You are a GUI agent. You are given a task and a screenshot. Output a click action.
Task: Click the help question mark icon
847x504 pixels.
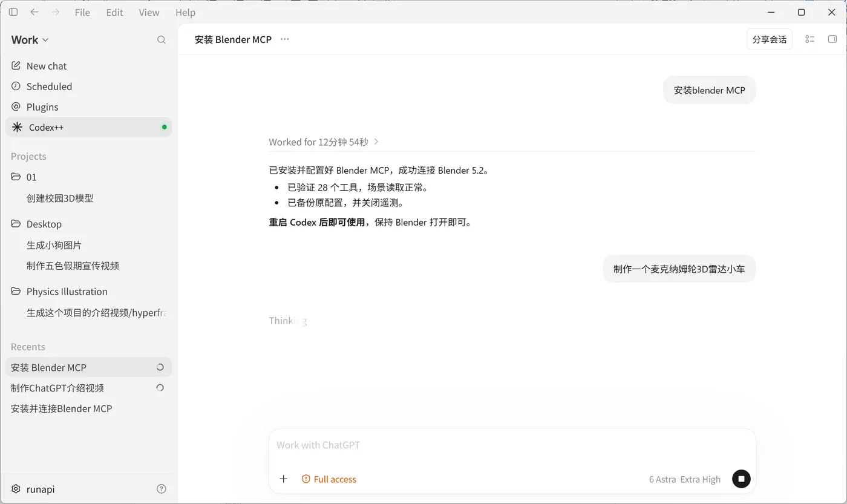[162, 489]
